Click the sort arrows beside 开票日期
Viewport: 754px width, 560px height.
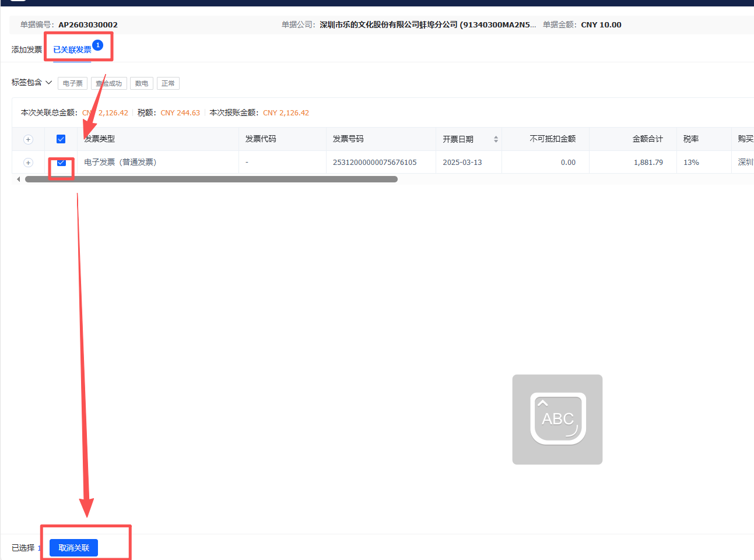click(x=496, y=139)
